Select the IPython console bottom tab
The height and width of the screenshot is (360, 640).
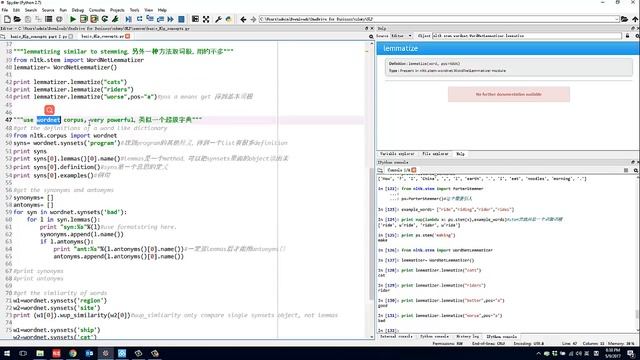[x=501, y=337]
